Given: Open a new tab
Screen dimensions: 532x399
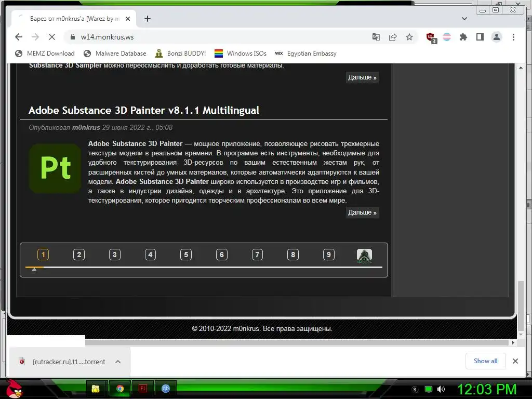Looking at the screenshot, I should (147, 19).
